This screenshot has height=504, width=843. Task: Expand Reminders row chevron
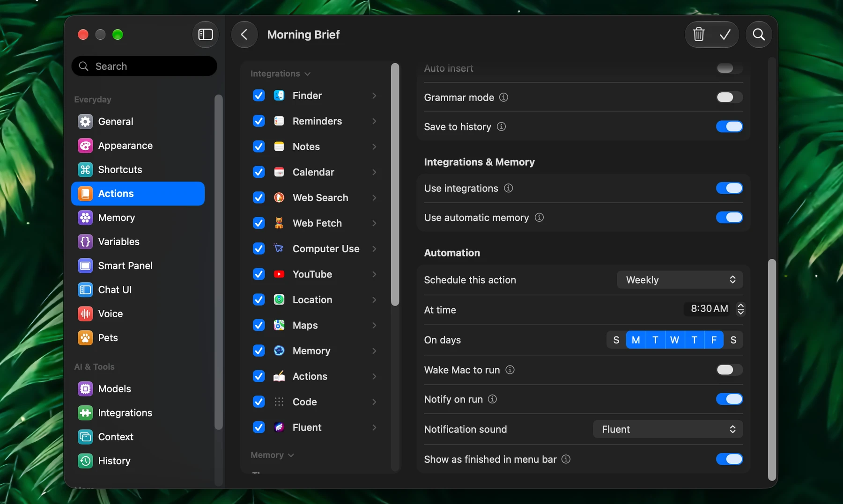[x=374, y=121]
